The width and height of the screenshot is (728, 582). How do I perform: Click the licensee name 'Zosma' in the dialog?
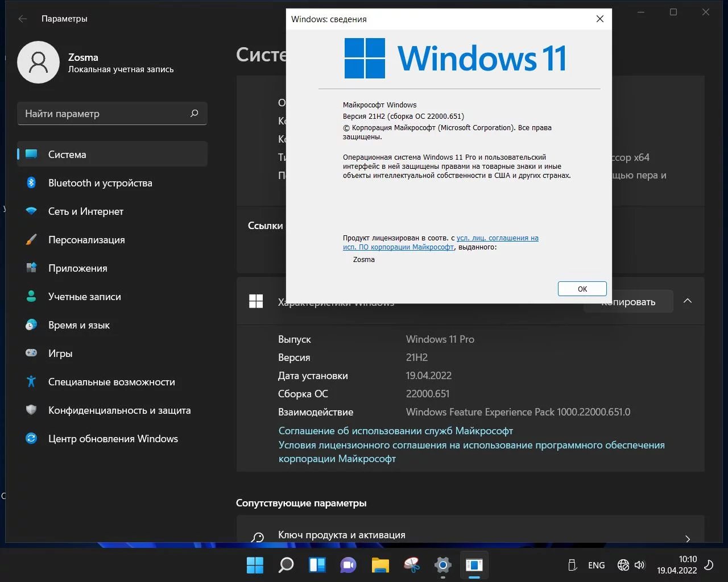pyautogui.click(x=364, y=259)
